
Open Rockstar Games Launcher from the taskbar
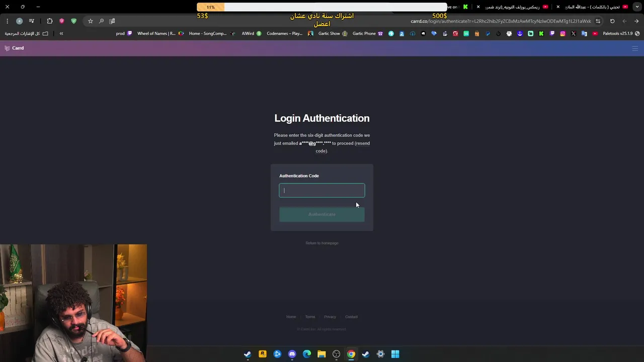coord(262,354)
